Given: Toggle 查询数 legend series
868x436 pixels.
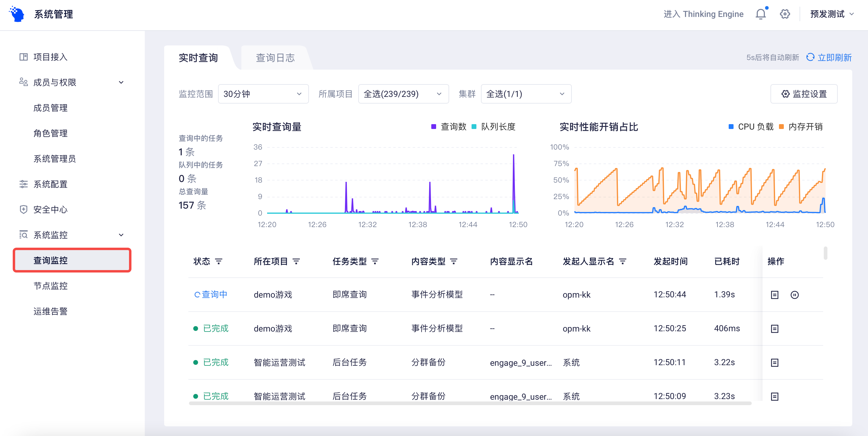Looking at the screenshot, I should click(x=449, y=127).
